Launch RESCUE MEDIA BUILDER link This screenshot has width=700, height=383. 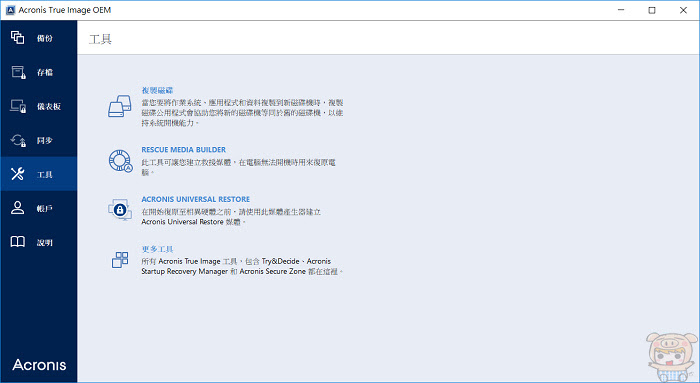click(183, 150)
